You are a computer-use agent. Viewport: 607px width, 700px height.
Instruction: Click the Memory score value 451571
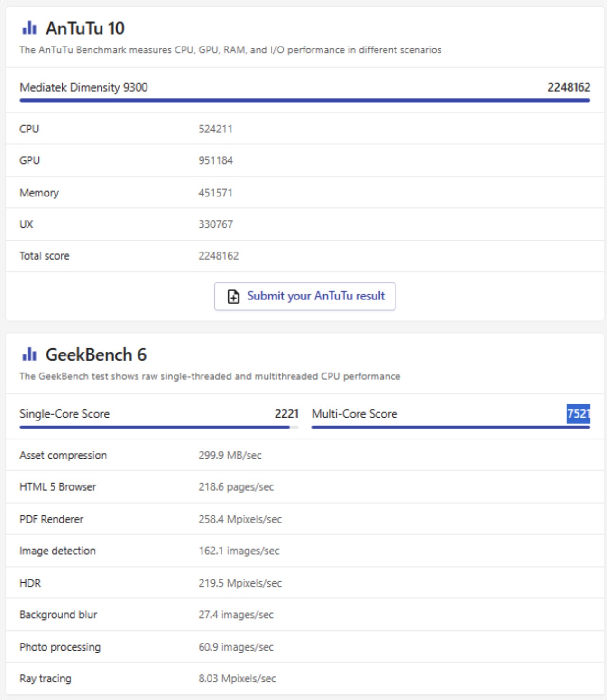pos(215,193)
